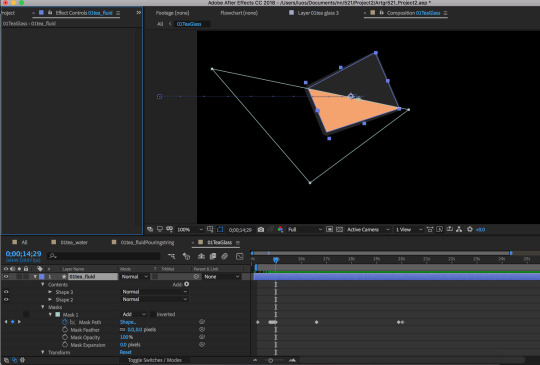
Task: Open Effect Controls panel menu icon
Action: pyautogui.click(x=118, y=13)
